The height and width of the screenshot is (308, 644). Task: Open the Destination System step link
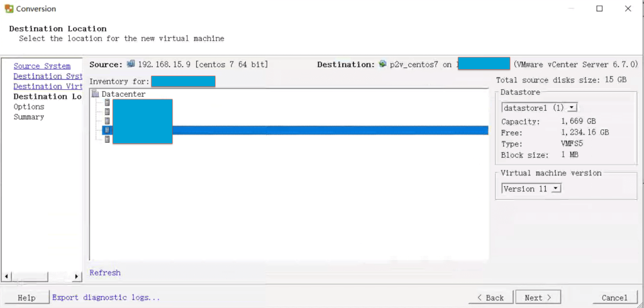48,77
